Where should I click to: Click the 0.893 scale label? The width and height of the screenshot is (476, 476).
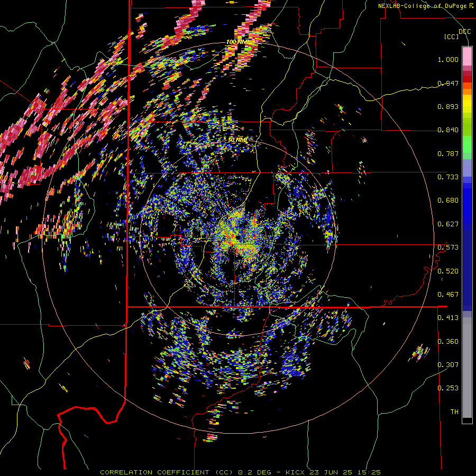[x=448, y=106]
